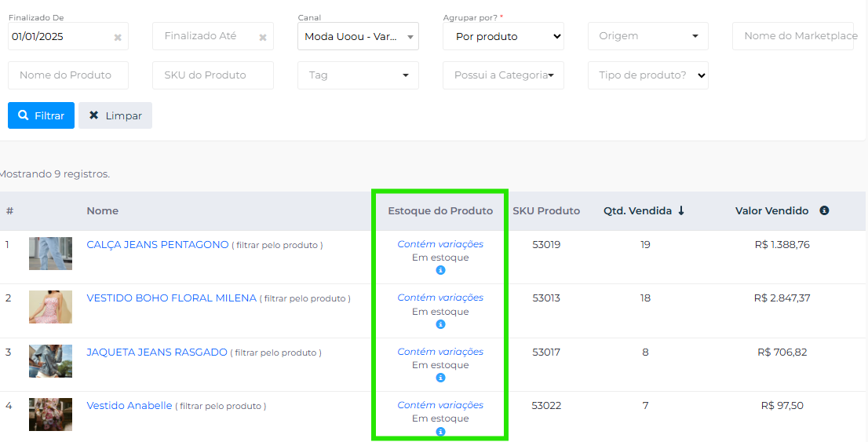Open CALÇA JEANS PENTAGONO product link

pyautogui.click(x=158, y=245)
